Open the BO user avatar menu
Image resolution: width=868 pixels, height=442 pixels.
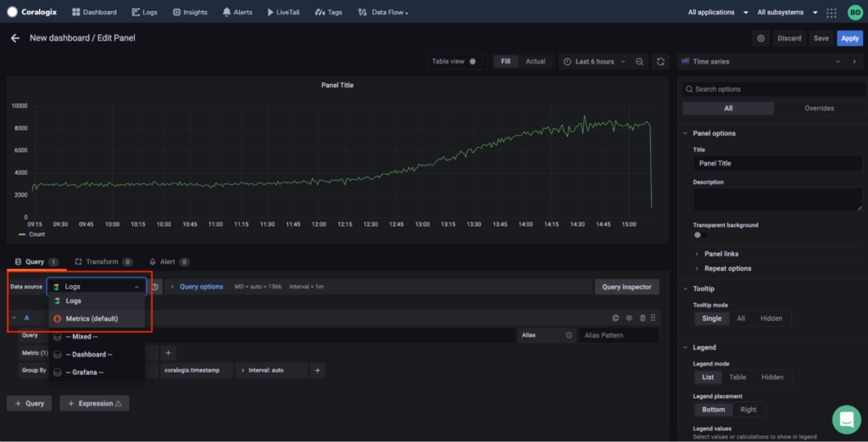(854, 12)
